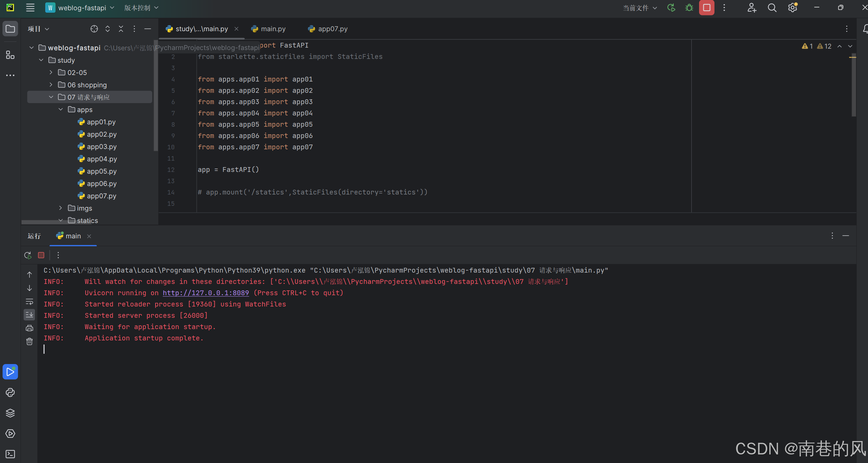This screenshot has width=868, height=463.
Task: Open the Structure tool window icon
Action: pyautogui.click(x=10, y=55)
